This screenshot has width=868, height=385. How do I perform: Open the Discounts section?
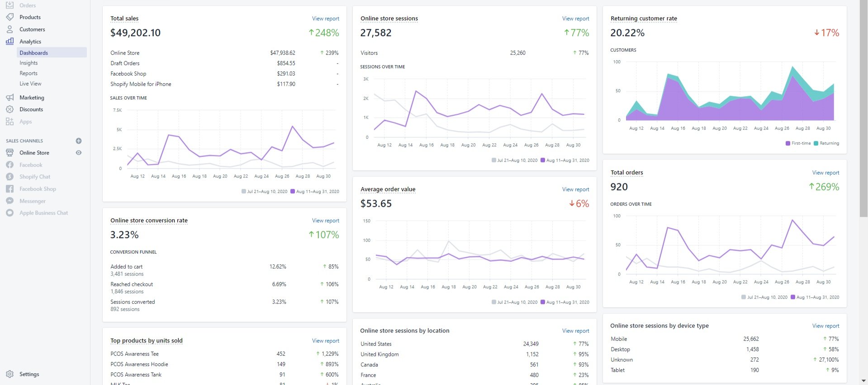[x=31, y=109]
